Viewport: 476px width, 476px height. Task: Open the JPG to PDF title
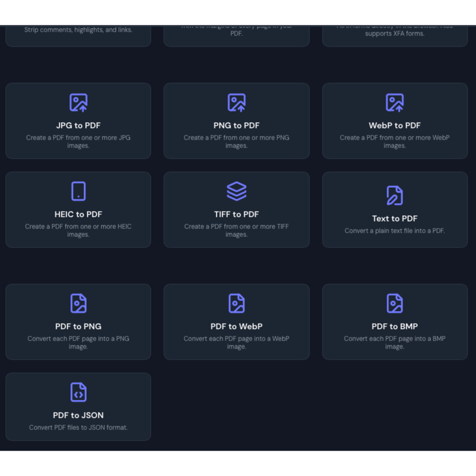point(78,125)
